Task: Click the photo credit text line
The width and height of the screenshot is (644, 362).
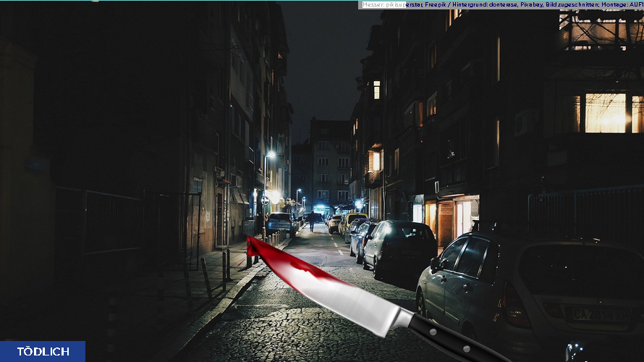Action: (502, 4)
